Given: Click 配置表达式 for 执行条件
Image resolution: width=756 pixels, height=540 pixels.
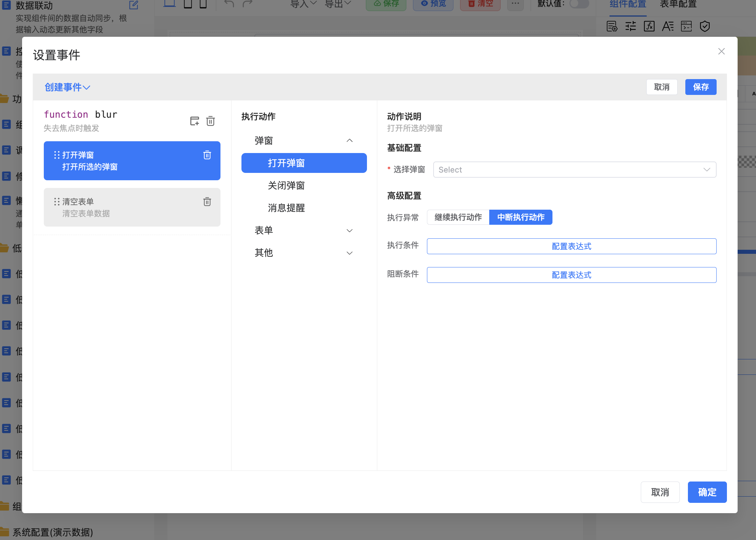Looking at the screenshot, I should 571,246.
